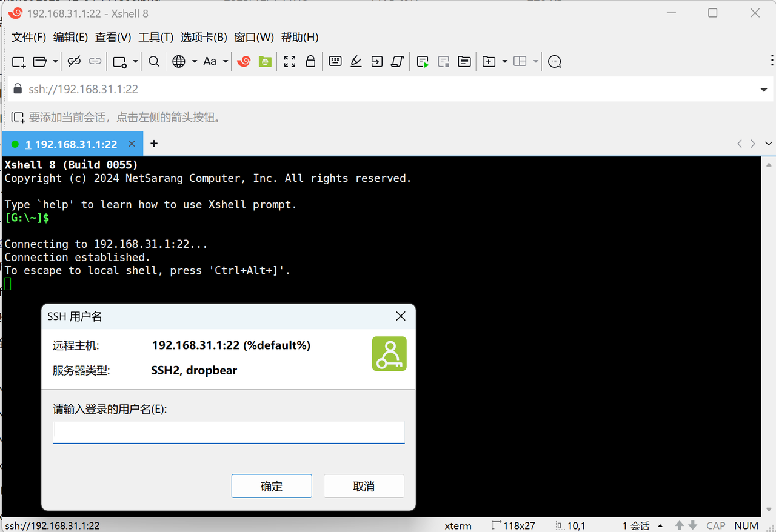Viewport: 776px width, 532px height.
Task: Click the New Session toolbar icon
Action: (19, 61)
